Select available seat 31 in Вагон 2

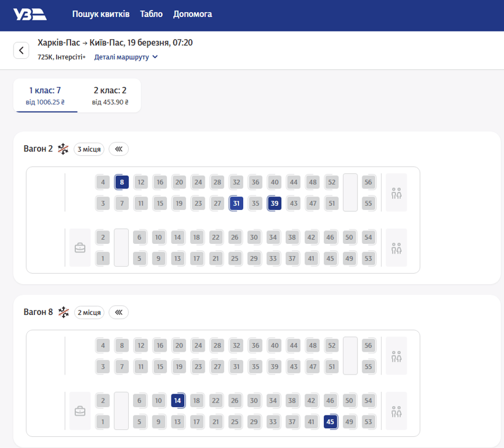[x=236, y=204]
